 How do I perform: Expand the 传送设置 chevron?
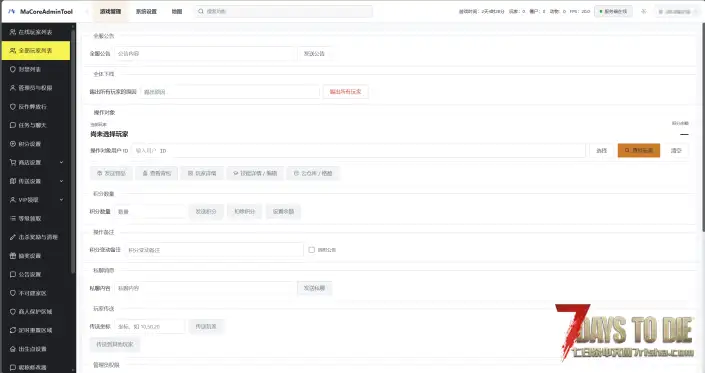[62, 181]
